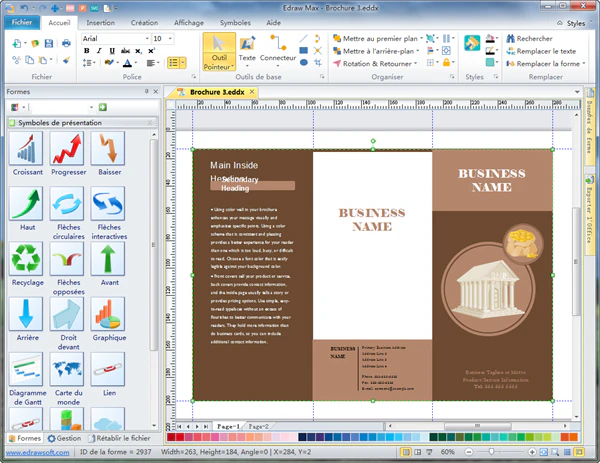Click the save icon in ribbon
The image size is (600, 463).
(x=49, y=43)
